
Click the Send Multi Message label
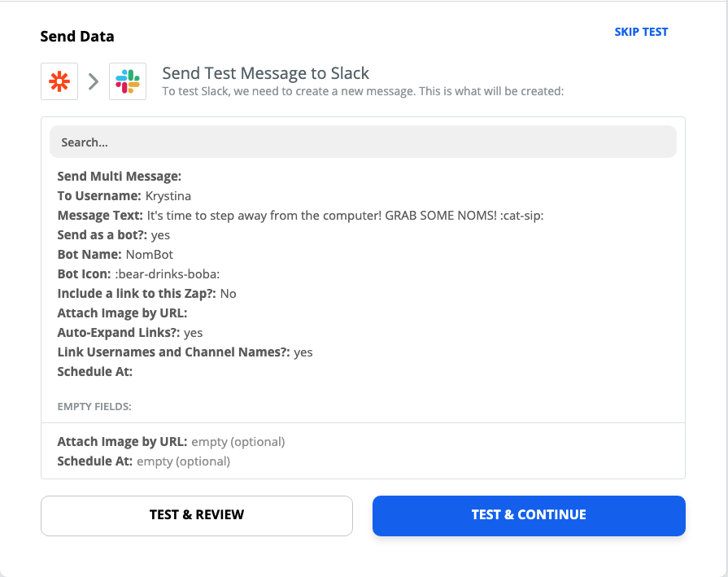(120, 177)
